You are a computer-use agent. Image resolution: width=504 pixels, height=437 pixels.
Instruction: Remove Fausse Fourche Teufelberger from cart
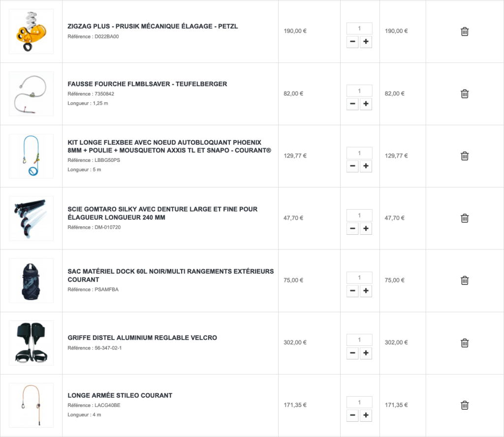[464, 94]
